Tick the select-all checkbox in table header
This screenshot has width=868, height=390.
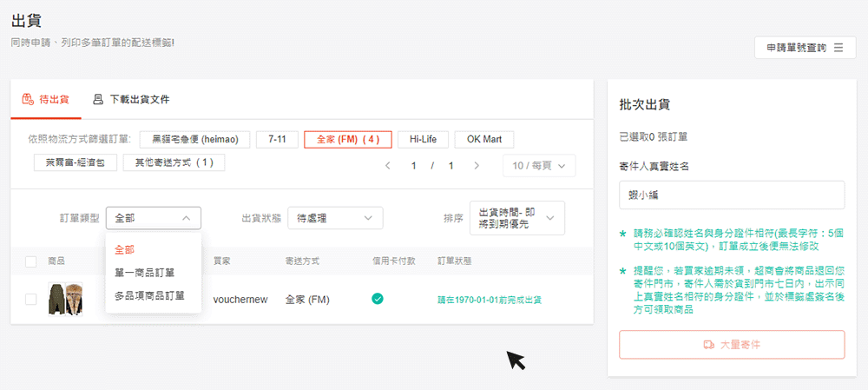(x=31, y=261)
